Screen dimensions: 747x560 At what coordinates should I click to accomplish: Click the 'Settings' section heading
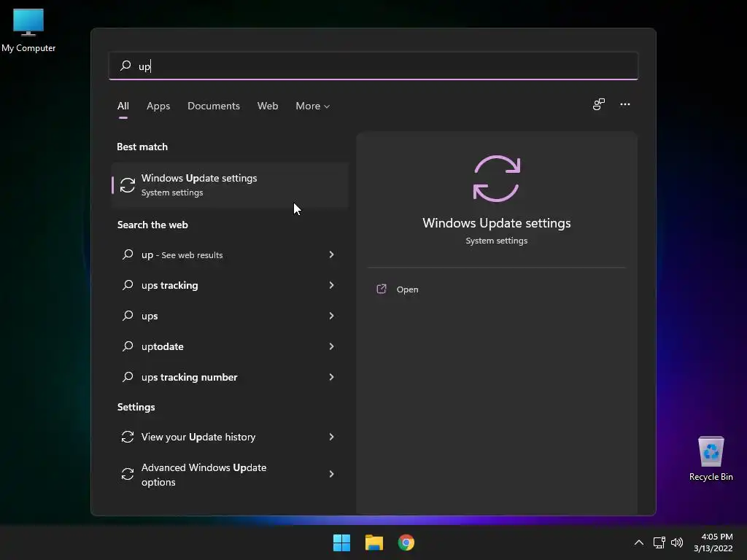[x=136, y=407]
